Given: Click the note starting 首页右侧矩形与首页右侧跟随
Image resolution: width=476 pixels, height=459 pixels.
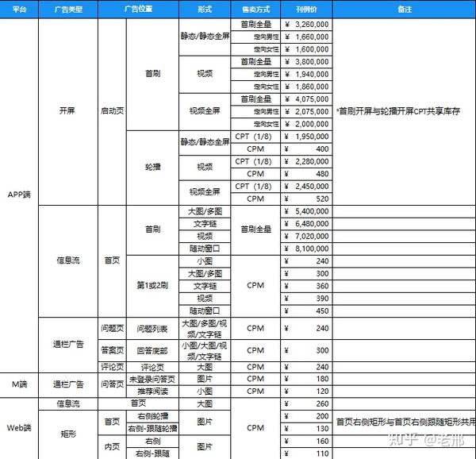Looking at the screenshot, I should [406, 422].
